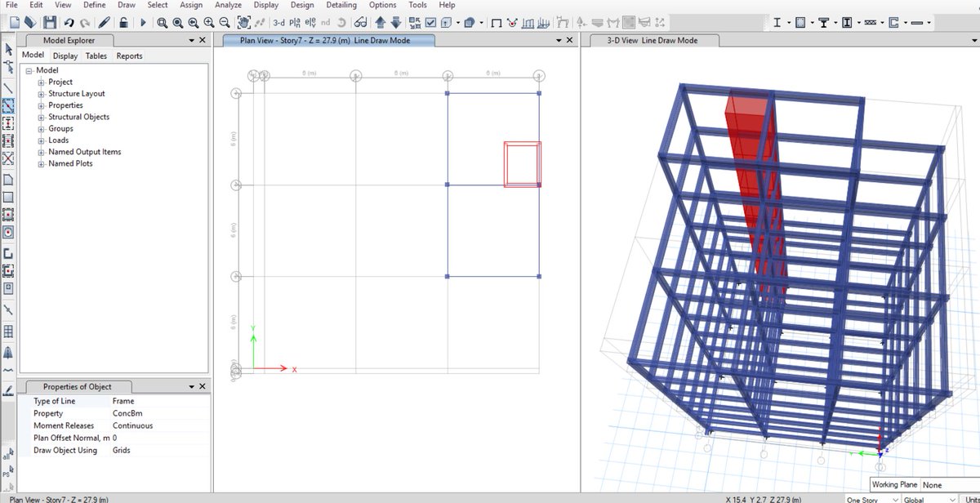Set default 3-d view
Screen dimensions: 980x503
tap(278, 22)
